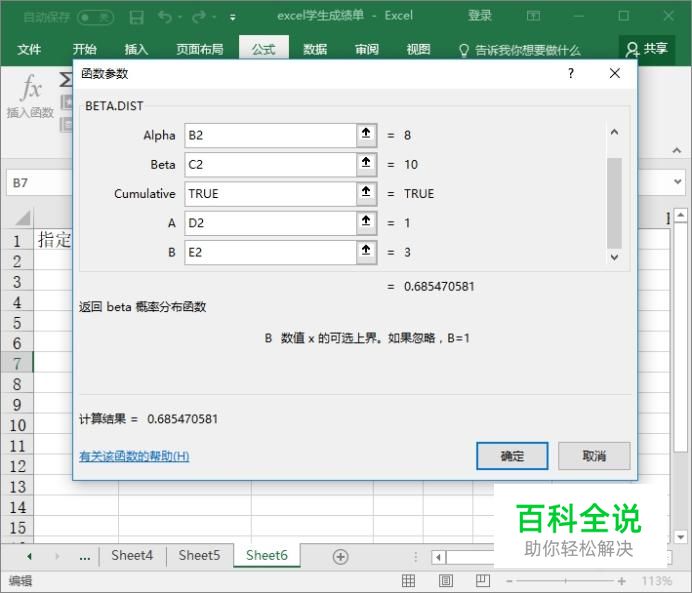Expand the formula bar chevron
Image resolution: width=692 pixels, height=593 pixels.
coord(678,182)
